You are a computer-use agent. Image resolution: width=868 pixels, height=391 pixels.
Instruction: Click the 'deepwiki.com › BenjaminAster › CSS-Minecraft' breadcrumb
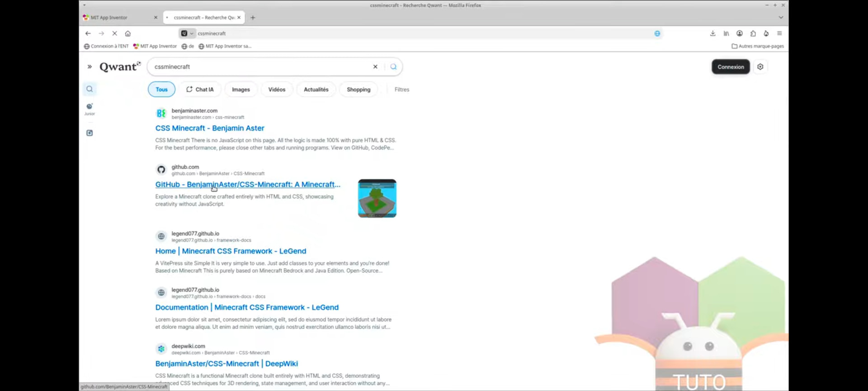click(x=221, y=353)
